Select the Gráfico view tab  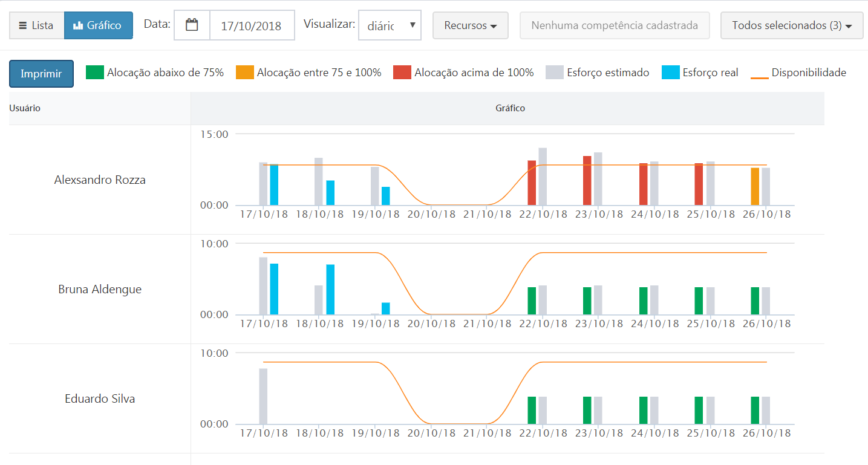[98, 25]
